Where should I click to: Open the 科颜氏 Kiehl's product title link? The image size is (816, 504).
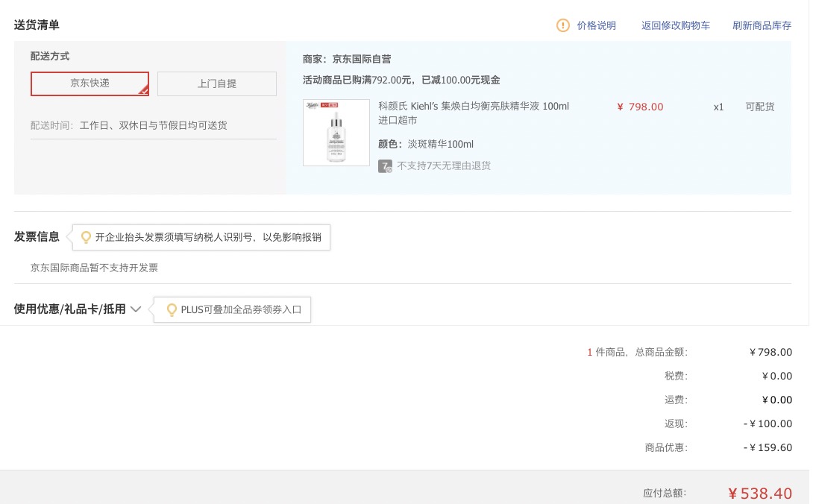point(473,113)
